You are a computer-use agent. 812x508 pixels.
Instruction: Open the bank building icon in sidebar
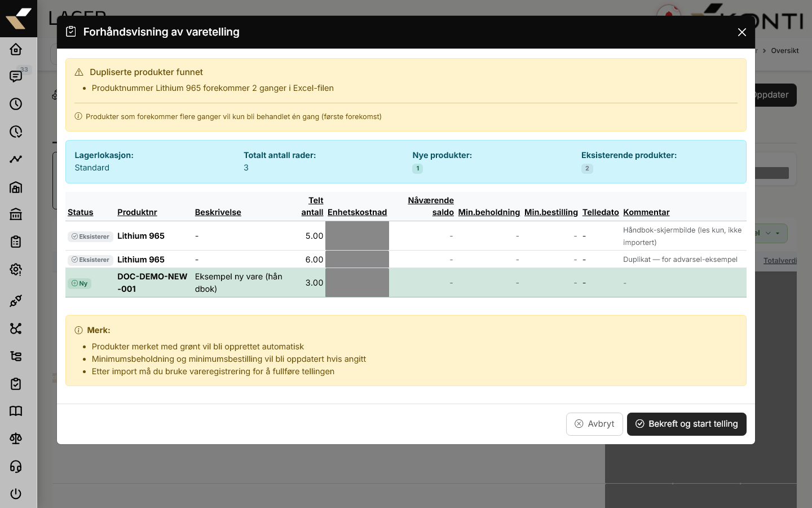16,214
